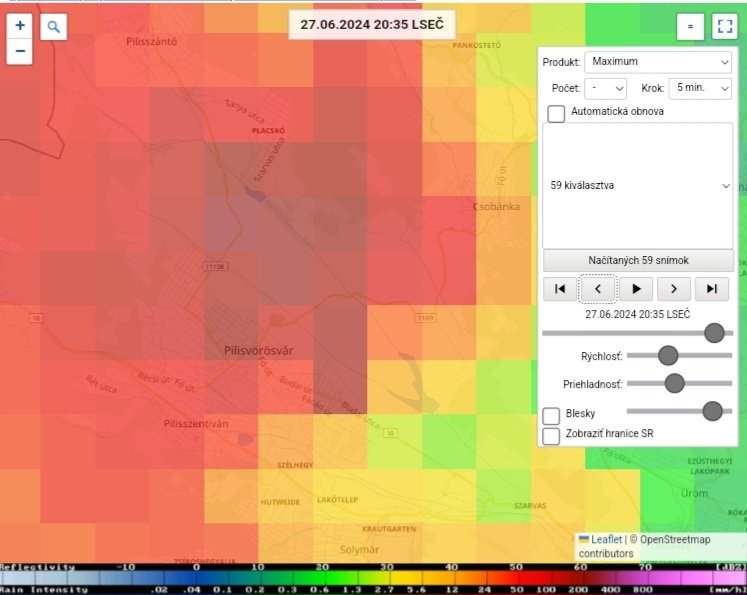The height and width of the screenshot is (595, 747).
Task: Click the zoom in plus button
Action: tap(20, 26)
